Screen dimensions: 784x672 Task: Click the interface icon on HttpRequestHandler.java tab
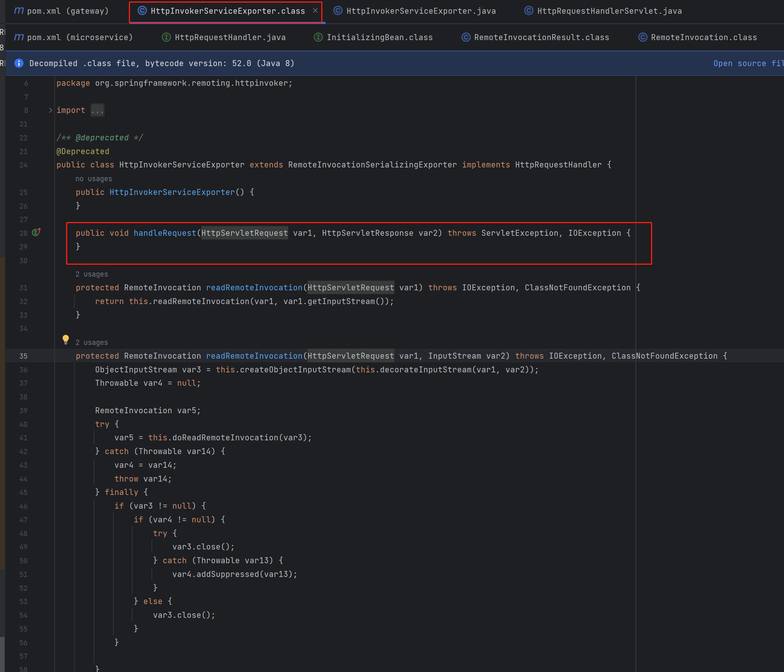tap(166, 37)
